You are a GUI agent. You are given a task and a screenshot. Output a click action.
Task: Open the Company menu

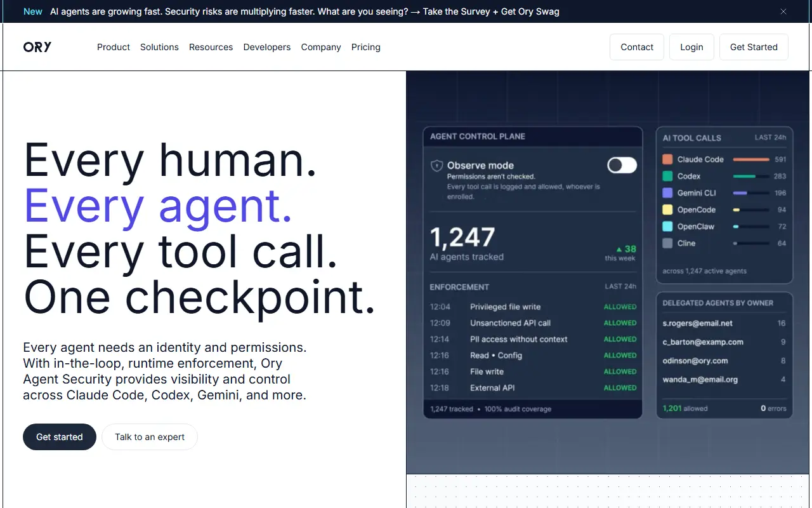tap(321, 47)
